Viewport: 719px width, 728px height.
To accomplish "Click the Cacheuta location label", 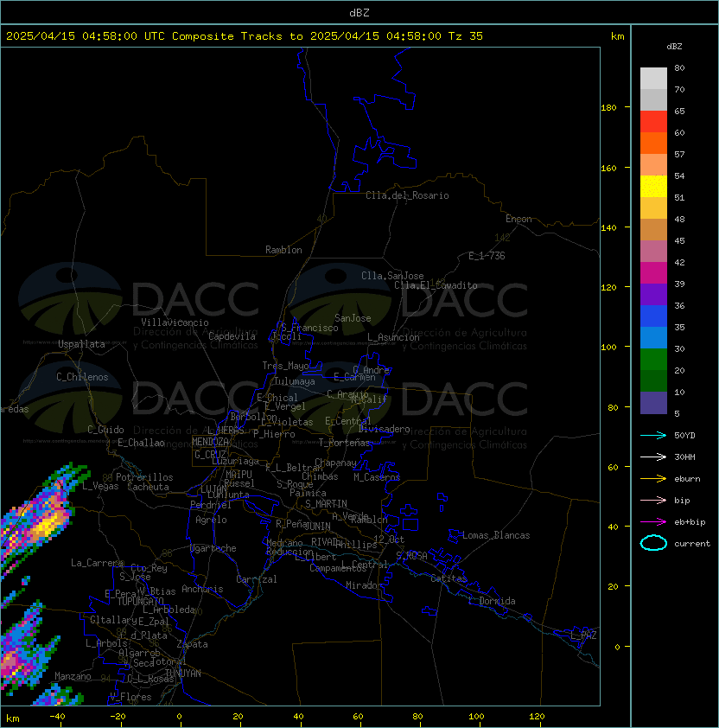I will 148,487.
